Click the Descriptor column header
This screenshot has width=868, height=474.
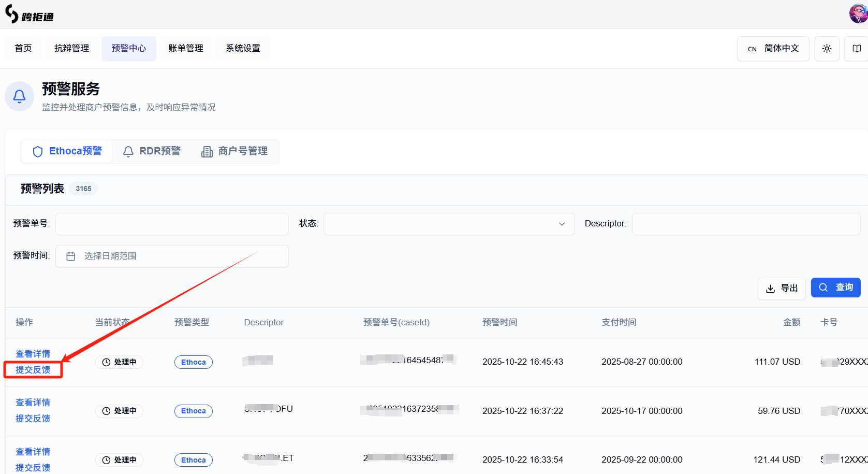pyautogui.click(x=264, y=322)
